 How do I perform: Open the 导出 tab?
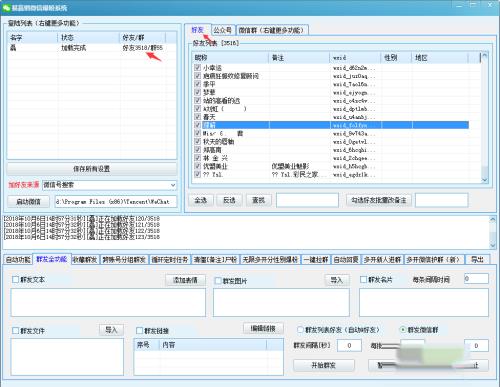pos(477,260)
